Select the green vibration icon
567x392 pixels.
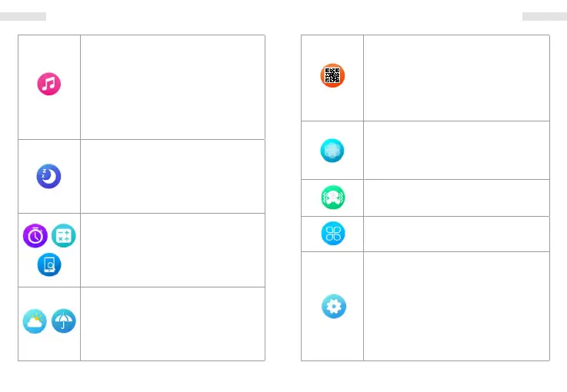(332, 198)
